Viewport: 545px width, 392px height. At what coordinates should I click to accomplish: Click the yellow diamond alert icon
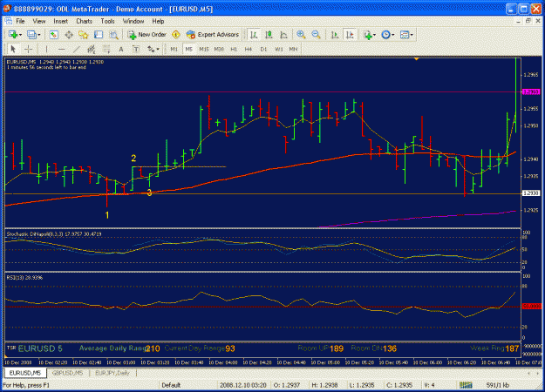pyautogui.click(x=176, y=35)
